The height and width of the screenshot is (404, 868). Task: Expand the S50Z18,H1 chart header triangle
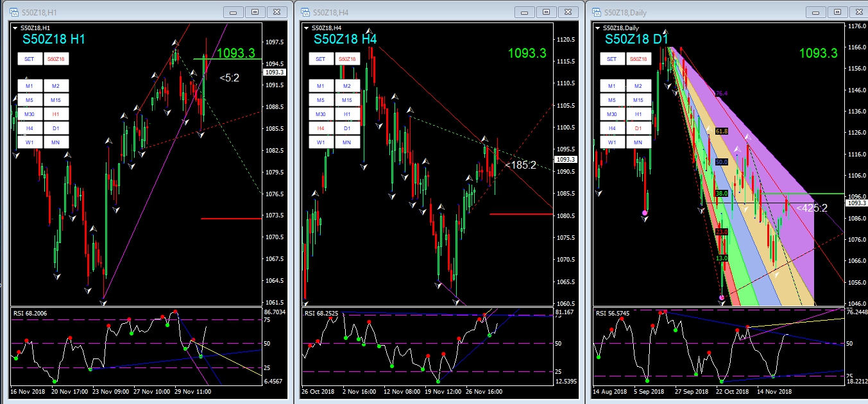15,28
